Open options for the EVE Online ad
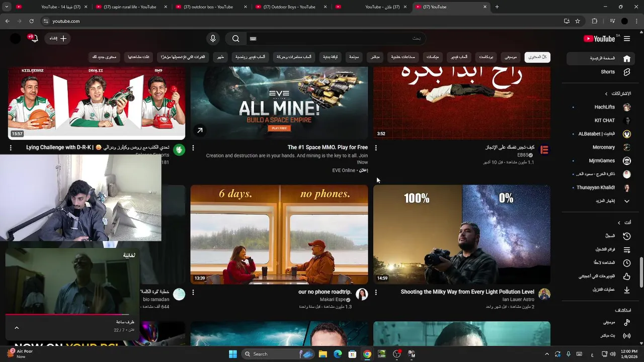 pyautogui.click(x=193, y=148)
